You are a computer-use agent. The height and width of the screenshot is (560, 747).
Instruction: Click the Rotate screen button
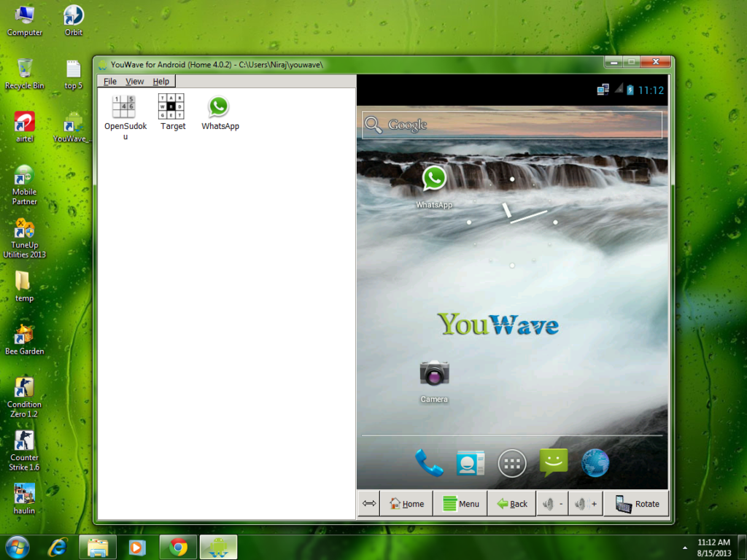click(636, 503)
